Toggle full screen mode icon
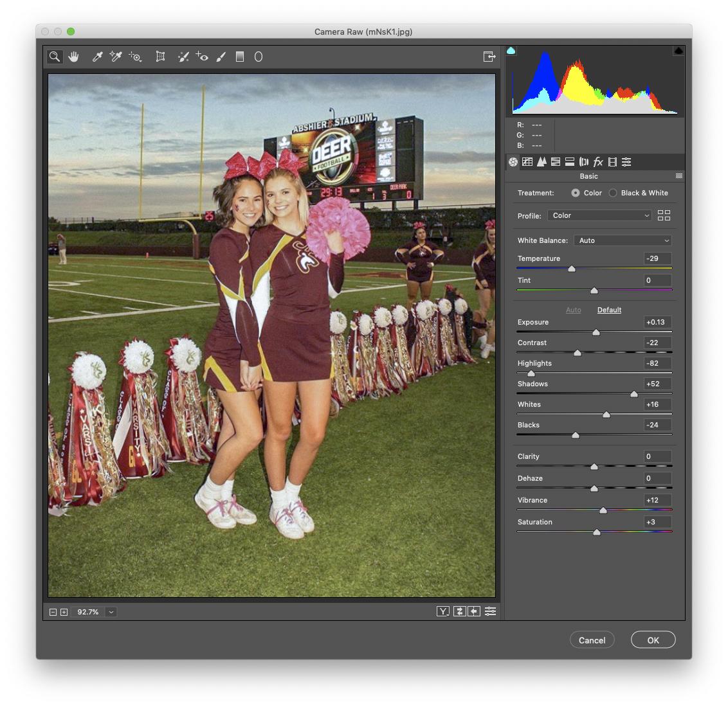 (x=489, y=57)
